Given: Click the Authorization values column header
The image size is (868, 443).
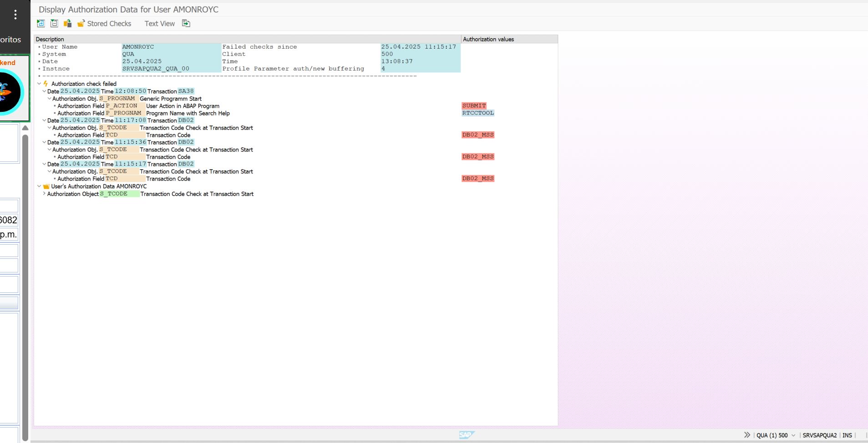Looking at the screenshot, I should tap(488, 40).
